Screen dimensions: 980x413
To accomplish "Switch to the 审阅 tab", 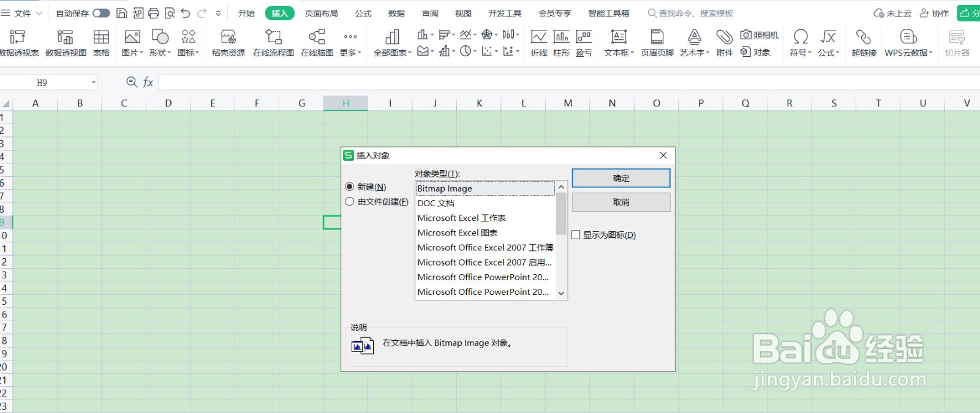I will point(430,13).
